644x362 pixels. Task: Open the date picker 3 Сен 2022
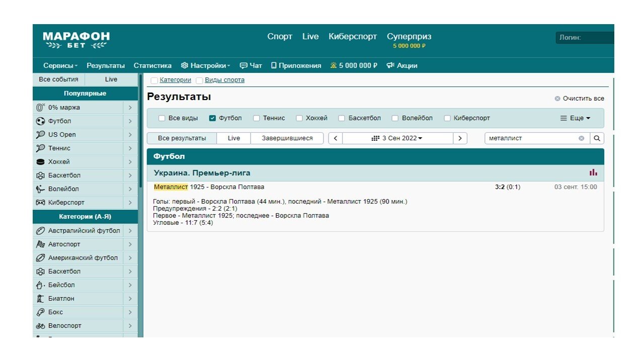point(397,138)
